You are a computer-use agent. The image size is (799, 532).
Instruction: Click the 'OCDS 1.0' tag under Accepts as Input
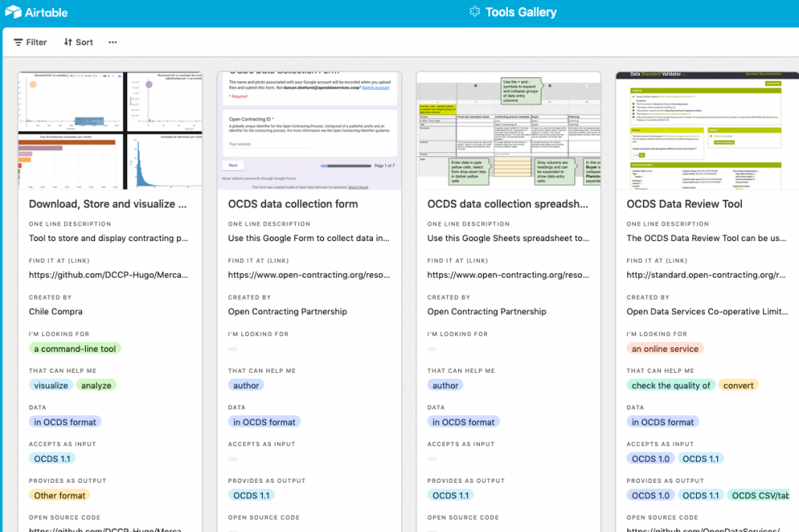pos(651,459)
